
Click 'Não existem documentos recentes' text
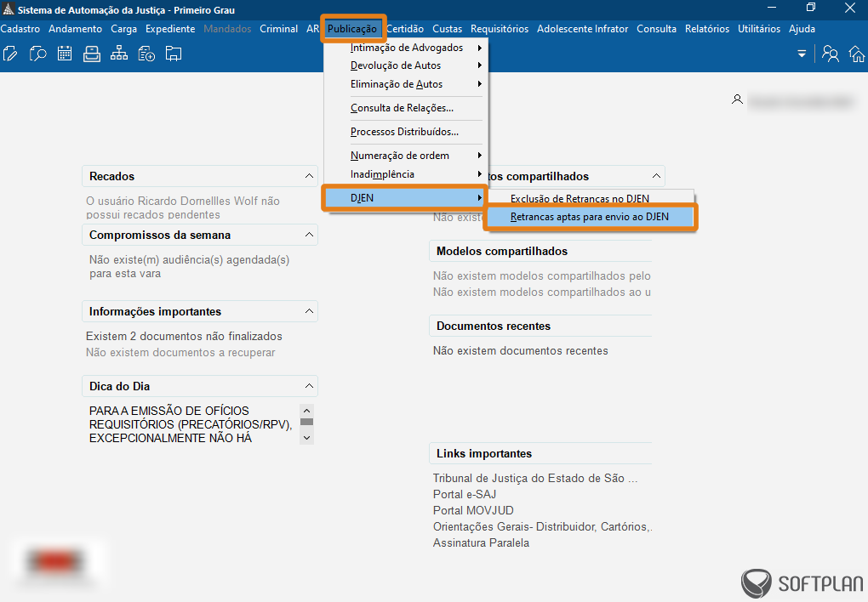[x=520, y=351]
